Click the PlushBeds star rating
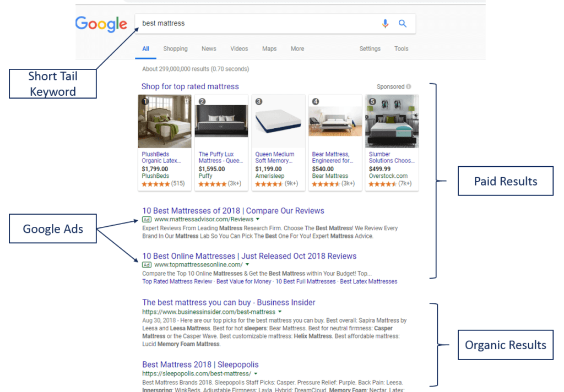Image resolution: width=564 pixels, height=392 pixels. 155,184
